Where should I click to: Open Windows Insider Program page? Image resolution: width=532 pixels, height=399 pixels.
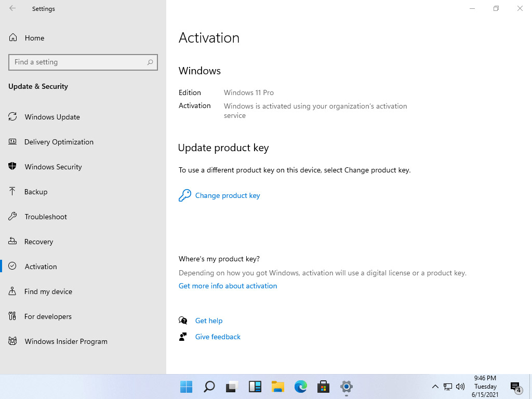66,341
